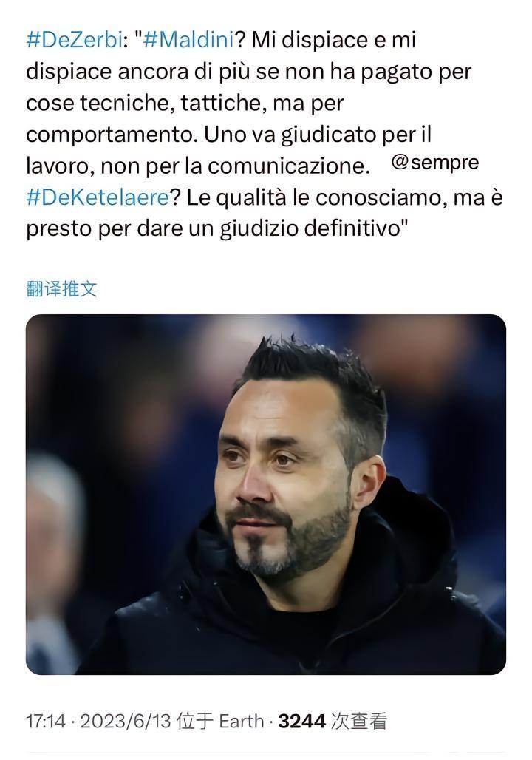This screenshot has height=760, width=532.
Task: Select the Earth location label
Action: coord(242,722)
